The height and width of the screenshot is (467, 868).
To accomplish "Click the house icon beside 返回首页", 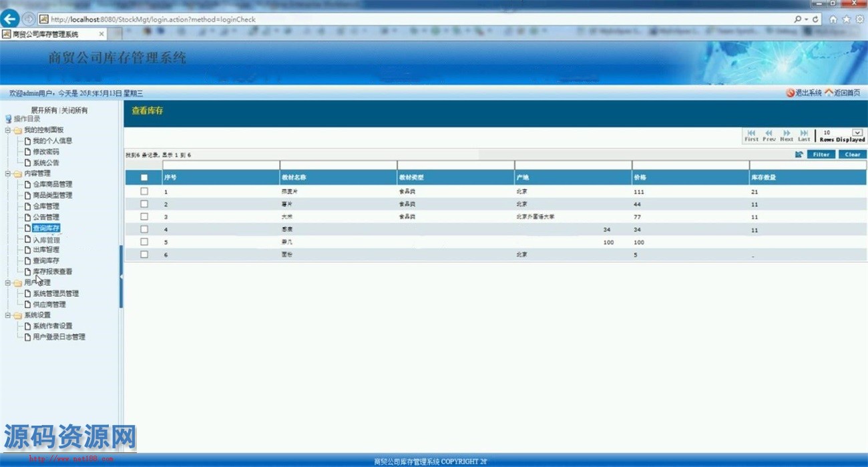I will (829, 93).
